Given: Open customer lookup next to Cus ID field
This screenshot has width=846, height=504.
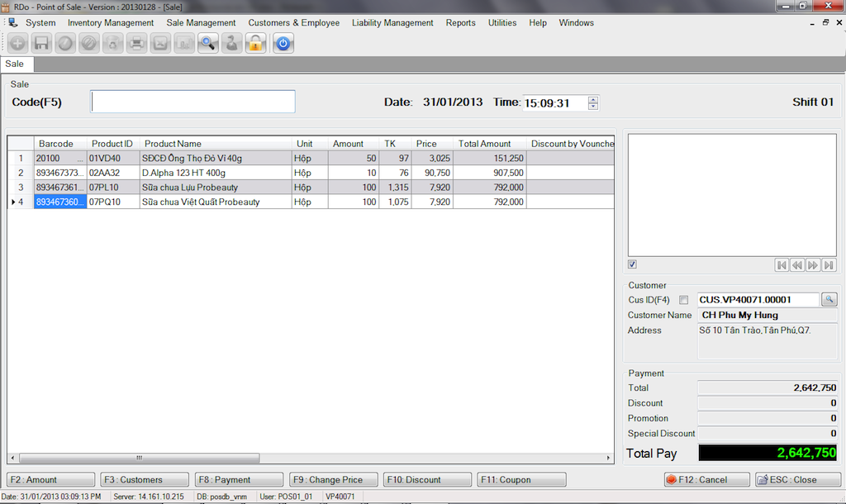Looking at the screenshot, I should 829,299.
